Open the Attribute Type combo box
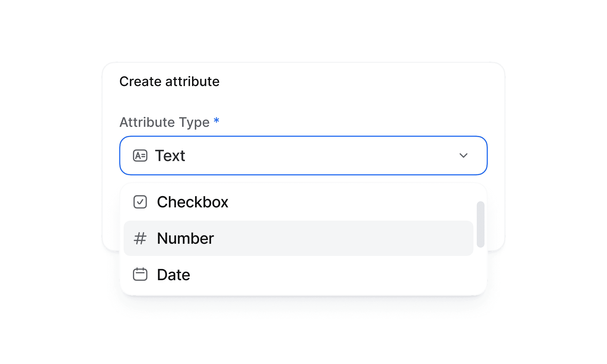This screenshot has width=607, height=364. tap(303, 156)
